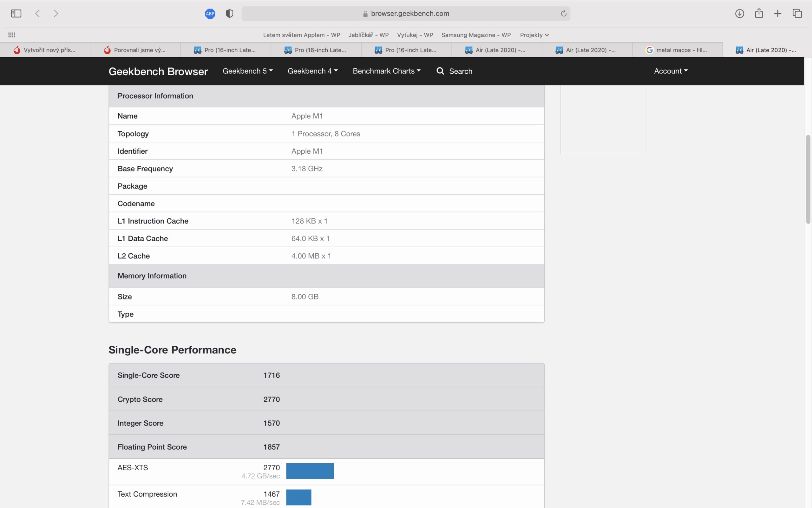812x508 pixels.
Task: Go forward with the forward arrow
Action: [56, 13]
